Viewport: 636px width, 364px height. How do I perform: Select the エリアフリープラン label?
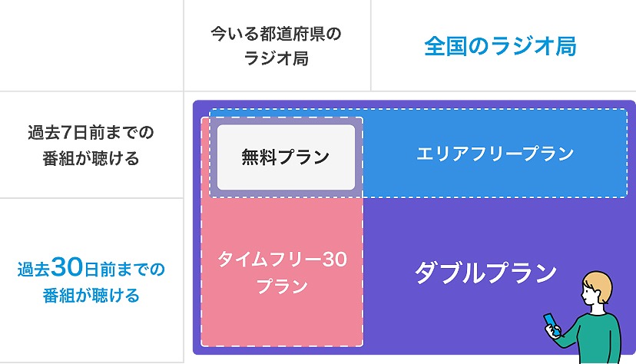point(495,154)
